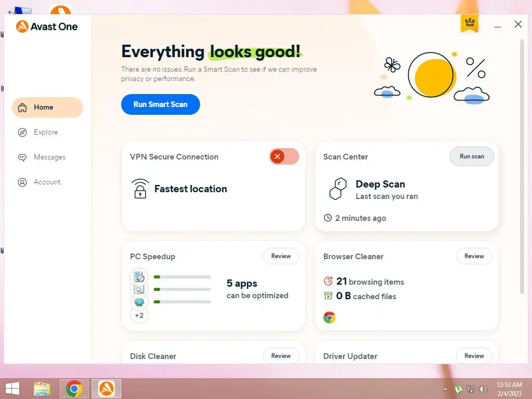Open the Windows Start menu
This screenshot has width=532, height=399.
[x=12, y=389]
